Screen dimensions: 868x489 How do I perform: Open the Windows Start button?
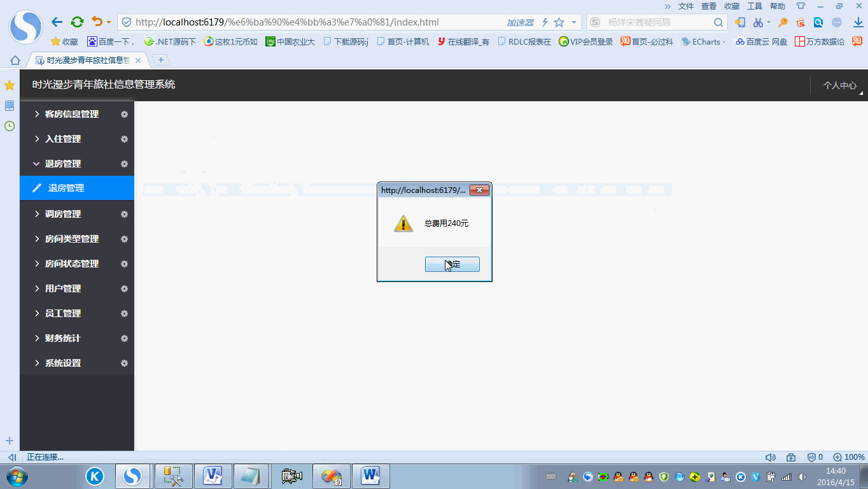[x=16, y=476]
